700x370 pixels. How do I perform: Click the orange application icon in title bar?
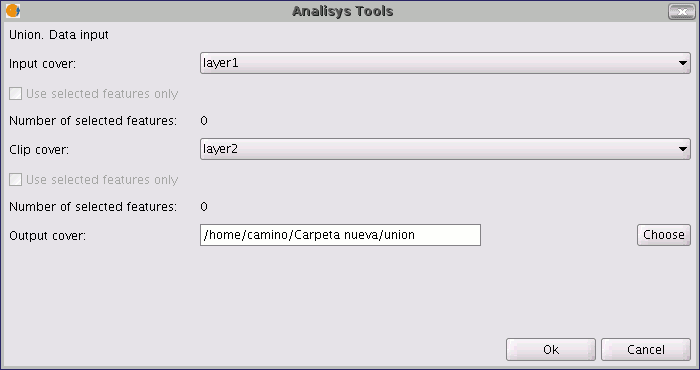[13, 11]
